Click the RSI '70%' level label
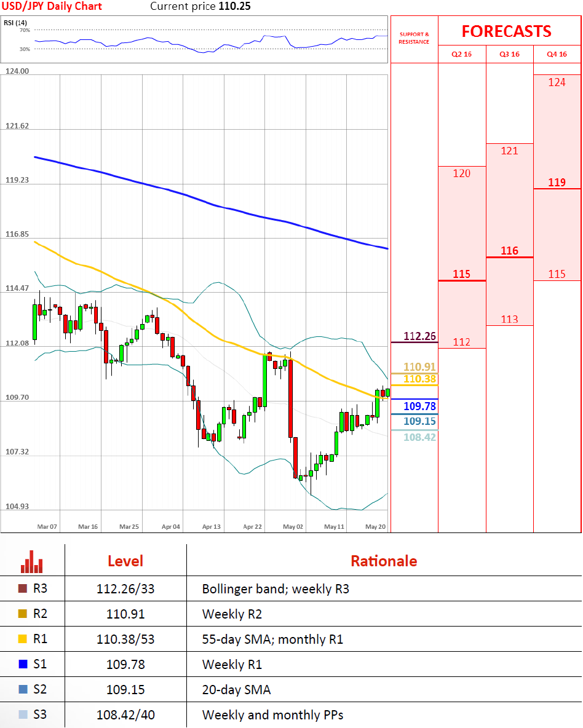Screen dimensions: 583x728 25,30
